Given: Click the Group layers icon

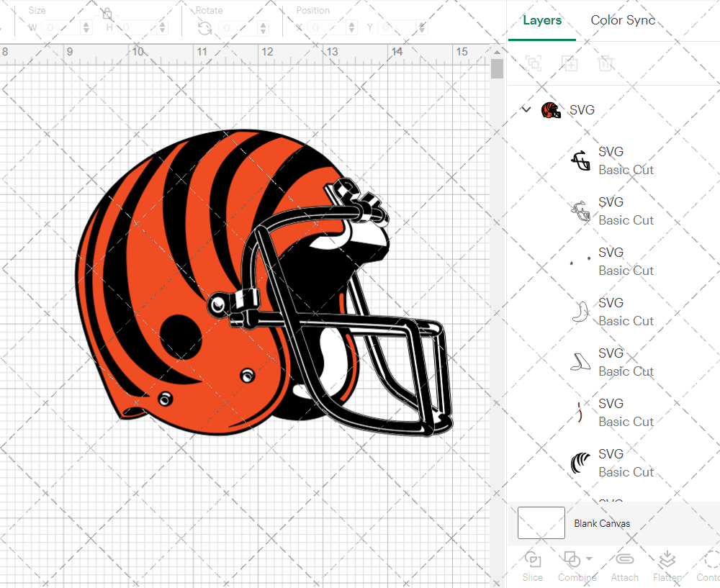Looking at the screenshot, I should [x=534, y=63].
